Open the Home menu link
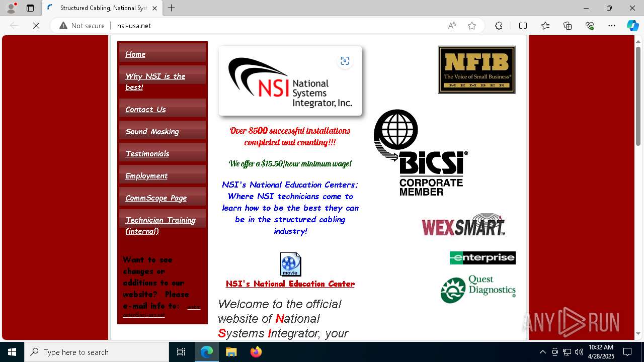The width and height of the screenshot is (644, 362). click(135, 54)
